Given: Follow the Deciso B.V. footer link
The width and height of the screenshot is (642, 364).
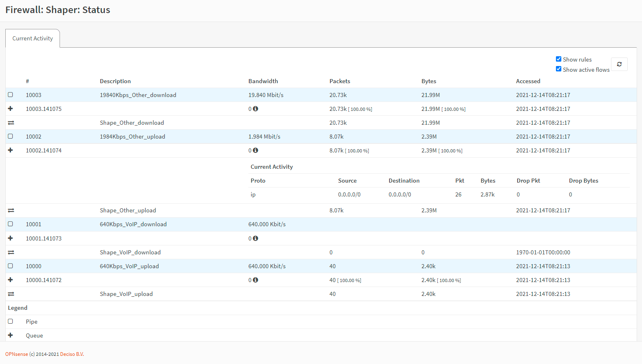Looking at the screenshot, I should point(72,354).
